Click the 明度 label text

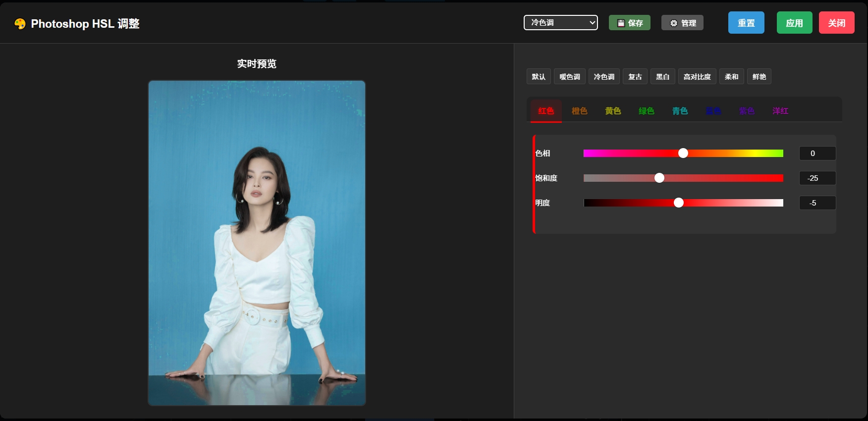tap(542, 203)
